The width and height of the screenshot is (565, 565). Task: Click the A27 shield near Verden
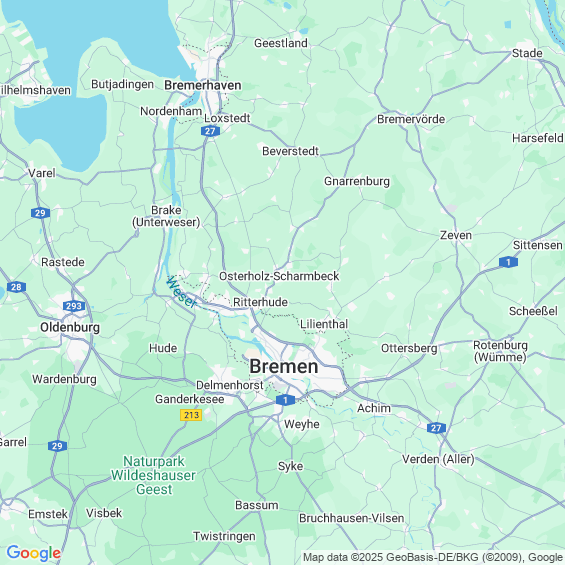tap(436, 428)
